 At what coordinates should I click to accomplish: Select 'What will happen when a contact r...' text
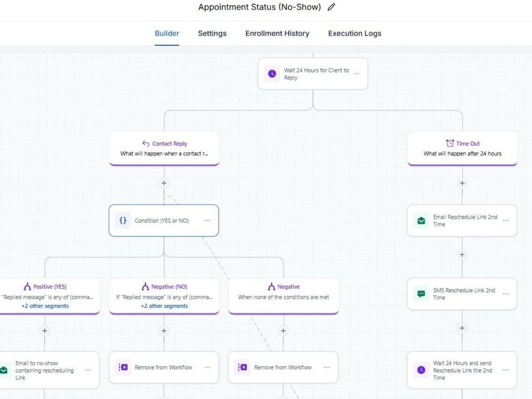pos(164,154)
